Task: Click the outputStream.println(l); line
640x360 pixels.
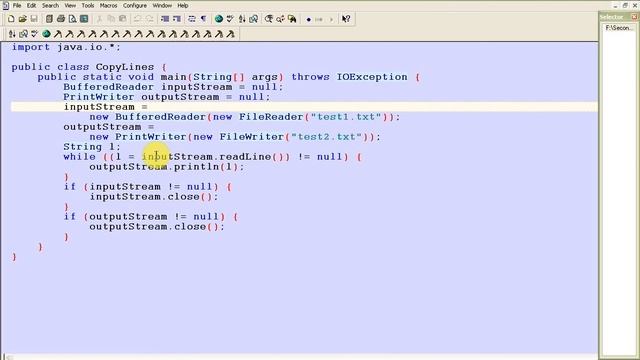Action: [x=167, y=167]
